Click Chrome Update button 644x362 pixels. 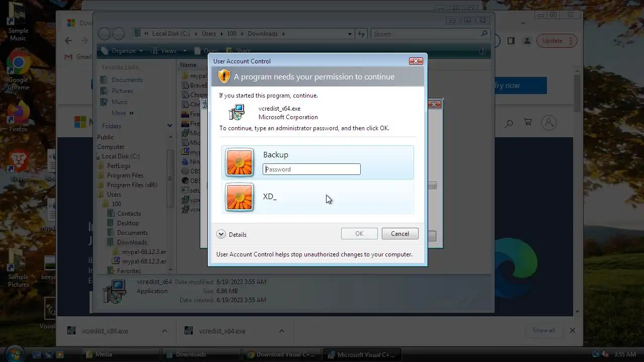[x=557, y=41]
